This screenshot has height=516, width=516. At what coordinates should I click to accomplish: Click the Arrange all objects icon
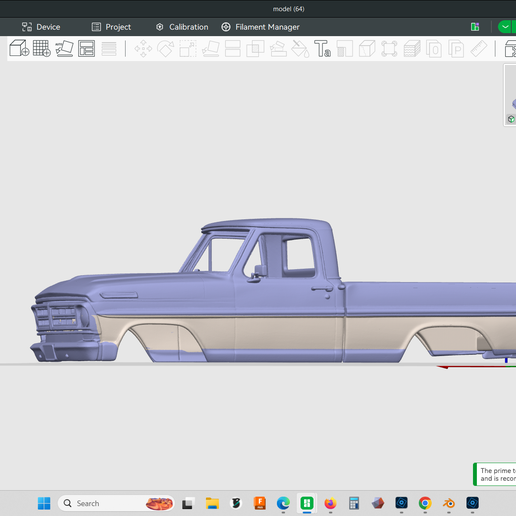click(x=87, y=49)
